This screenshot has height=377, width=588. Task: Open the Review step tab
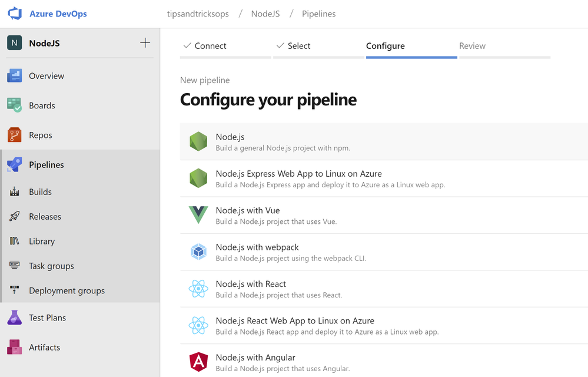[x=472, y=46]
